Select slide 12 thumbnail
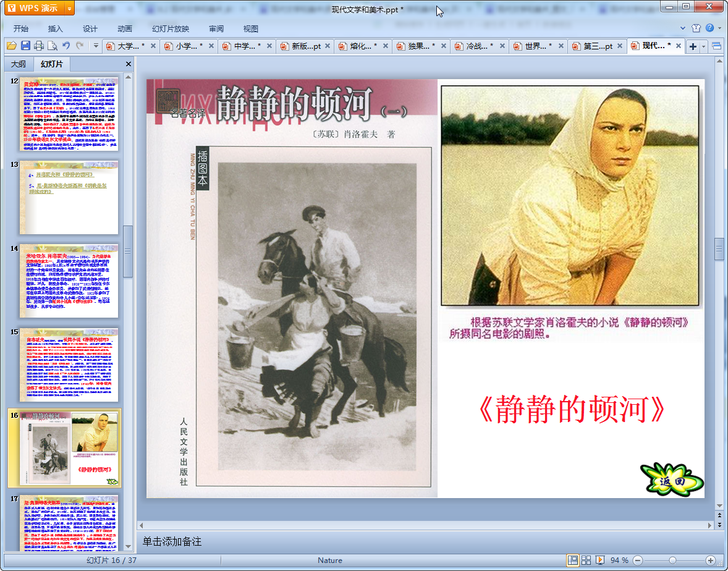 (x=69, y=114)
